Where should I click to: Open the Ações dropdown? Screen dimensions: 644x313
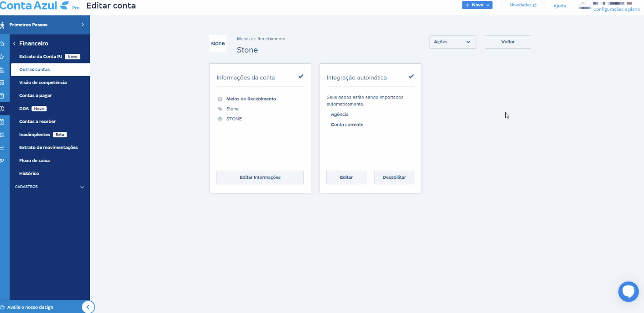click(452, 42)
